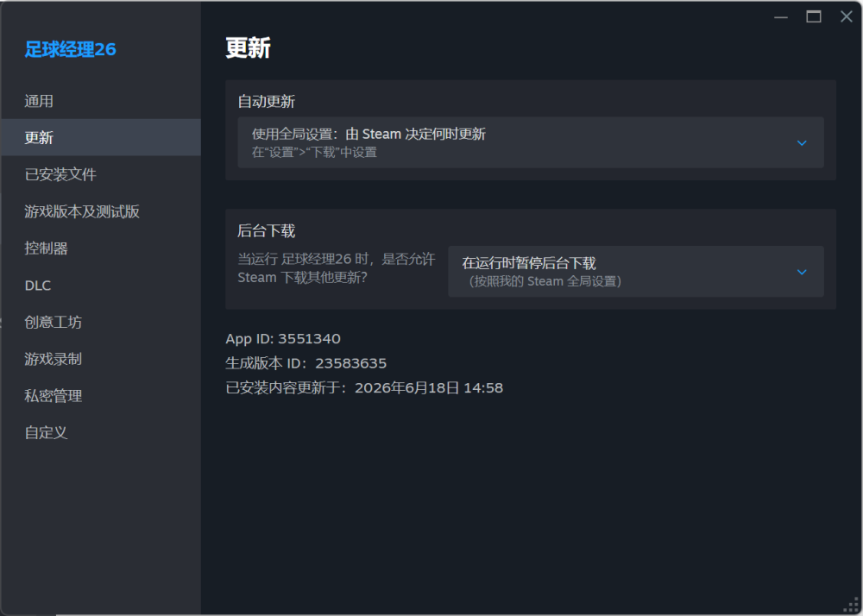Click the 足球经理26 game title
This screenshot has width=863, height=616.
pyautogui.click(x=71, y=49)
